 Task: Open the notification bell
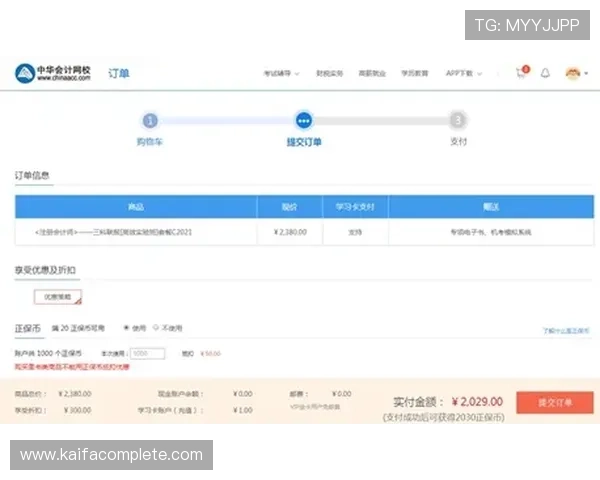(545, 73)
